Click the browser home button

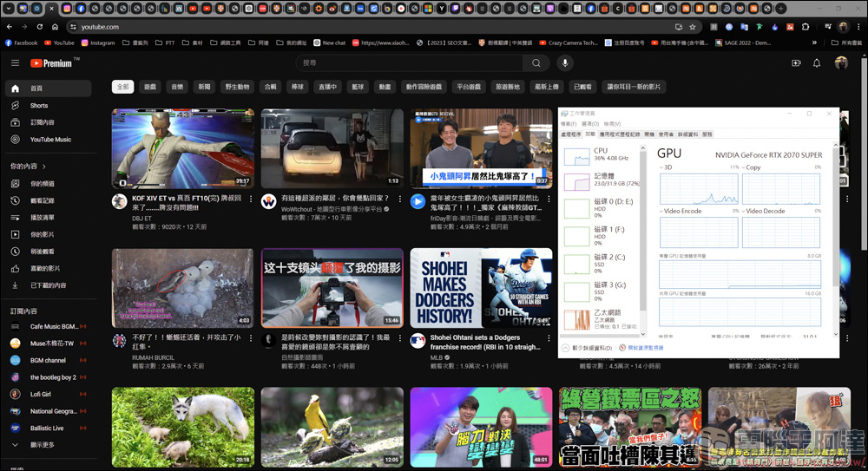(x=55, y=27)
